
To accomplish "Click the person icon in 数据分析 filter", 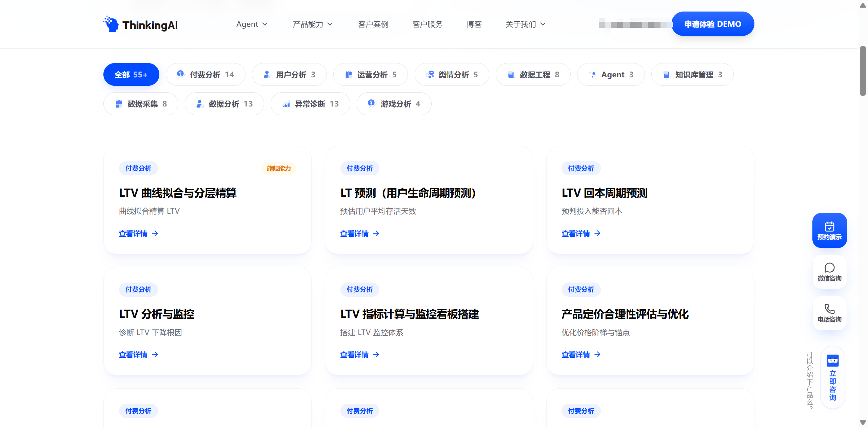I will click(200, 104).
